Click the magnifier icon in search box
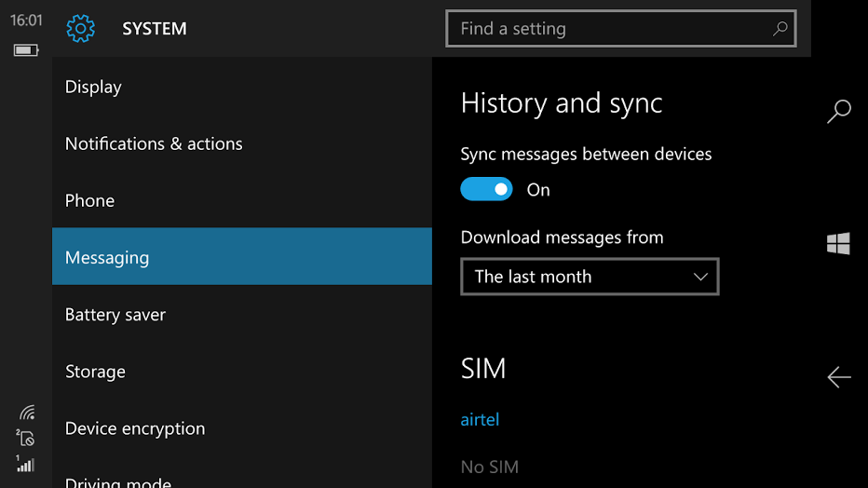 (x=780, y=29)
